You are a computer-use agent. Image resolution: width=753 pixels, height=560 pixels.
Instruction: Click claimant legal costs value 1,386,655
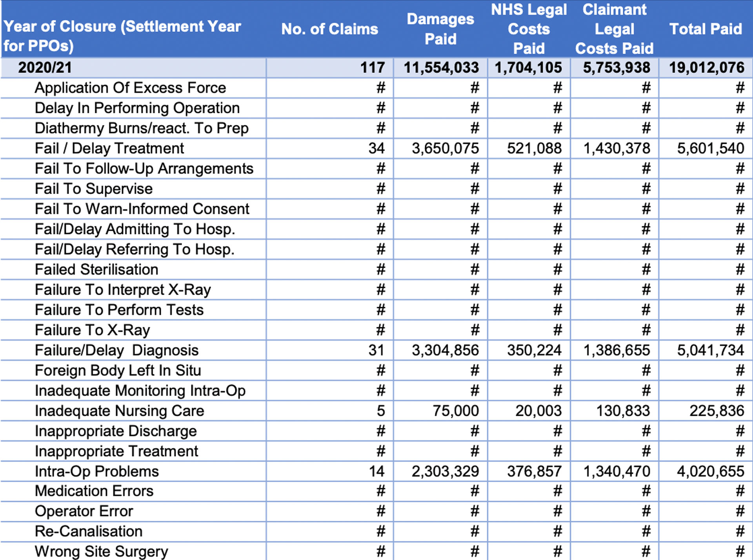617,350
